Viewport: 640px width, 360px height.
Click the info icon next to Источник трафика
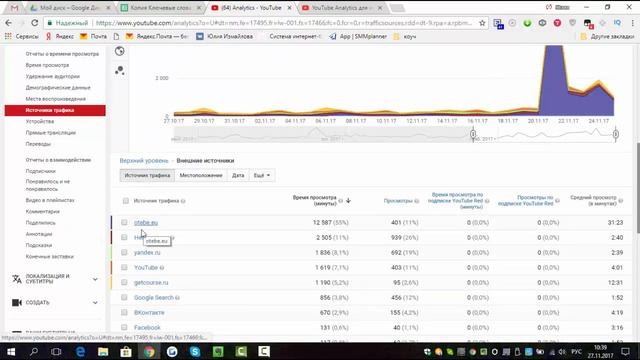(x=183, y=201)
